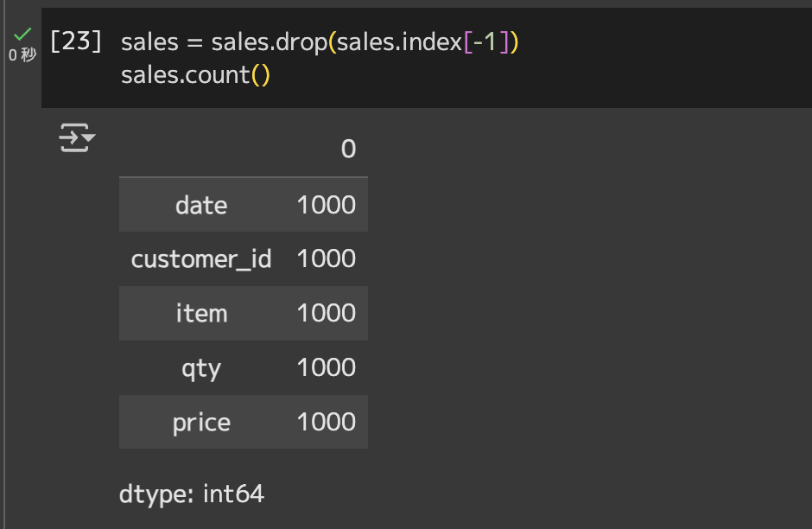
Task: Click the qty count value 1000
Action: tap(327, 367)
